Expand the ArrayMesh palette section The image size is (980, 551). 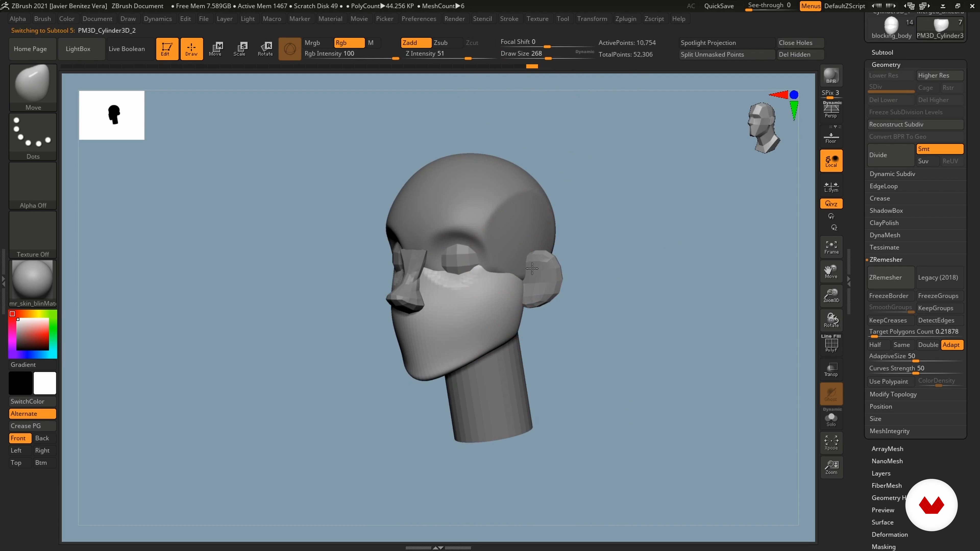[887, 449]
